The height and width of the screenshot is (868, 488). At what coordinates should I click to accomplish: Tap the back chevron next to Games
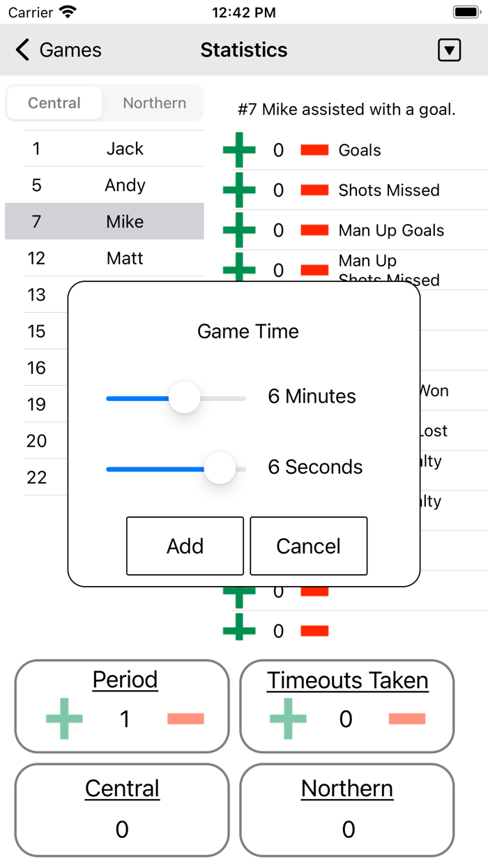tap(22, 50)
